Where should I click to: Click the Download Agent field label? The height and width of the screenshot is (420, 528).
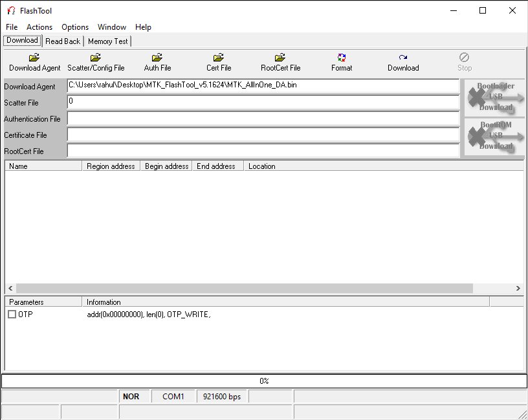coord(30,87)
